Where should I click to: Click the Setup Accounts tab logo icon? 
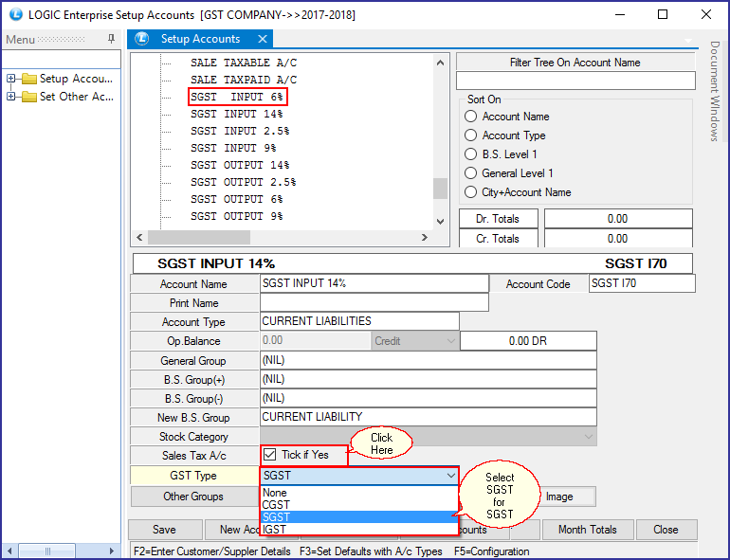tap(142, 39)
